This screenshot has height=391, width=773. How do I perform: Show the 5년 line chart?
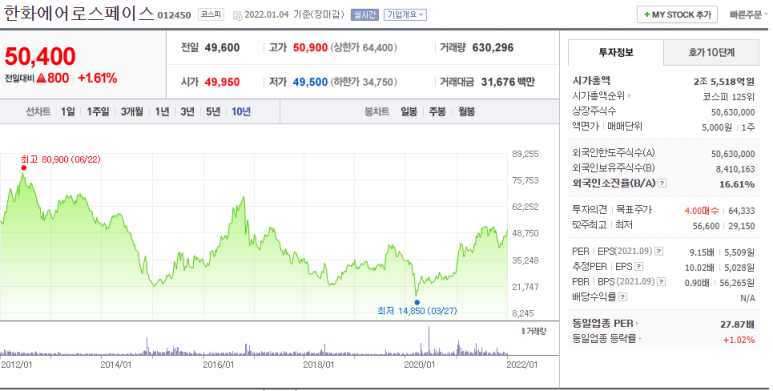click(x=213, y=112)
